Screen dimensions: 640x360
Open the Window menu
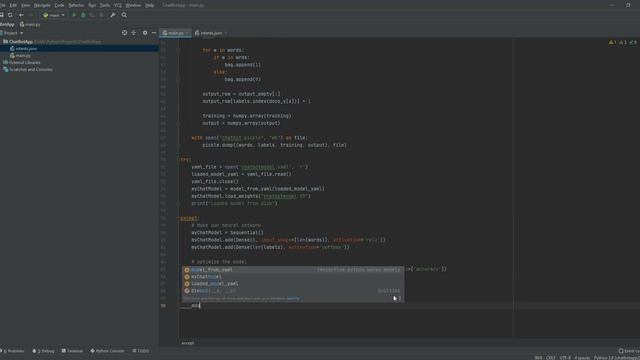point(133,5)
